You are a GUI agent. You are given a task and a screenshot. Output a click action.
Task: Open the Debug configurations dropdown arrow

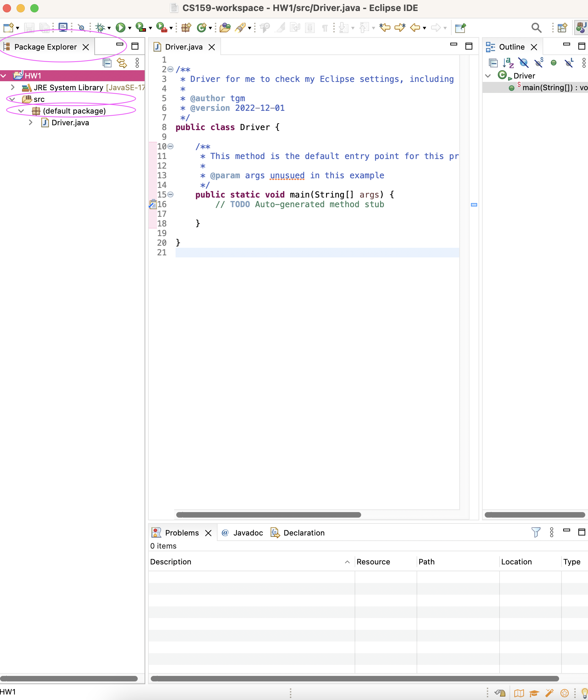109,28
